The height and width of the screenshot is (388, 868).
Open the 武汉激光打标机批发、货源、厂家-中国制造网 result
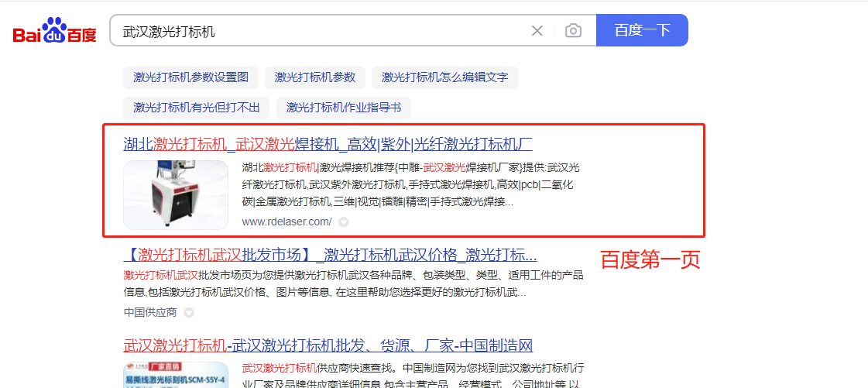tap(328, 345)
